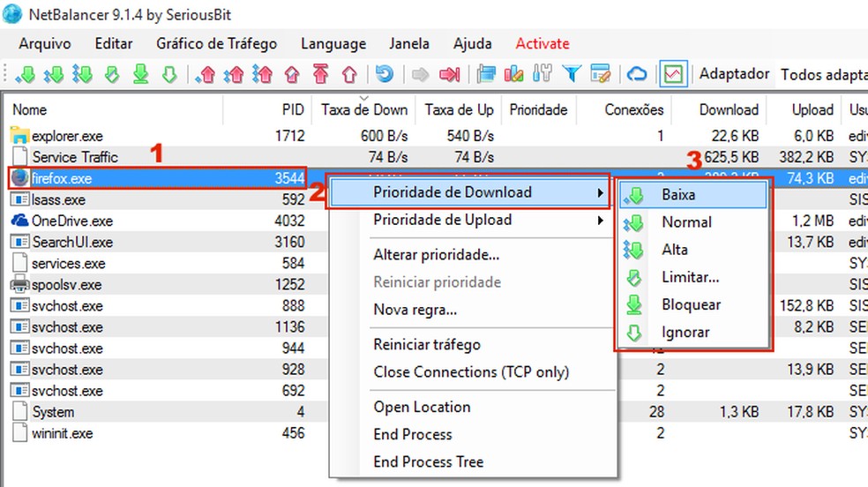Image resolution: width=868 pixels, height=487 pixels.
Task: Open the Janela menu
Action: pyautogui.click(x=409, y=44)
